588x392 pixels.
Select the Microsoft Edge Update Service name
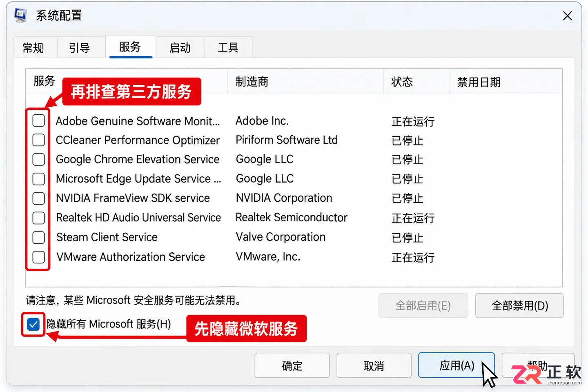(138, 179)
